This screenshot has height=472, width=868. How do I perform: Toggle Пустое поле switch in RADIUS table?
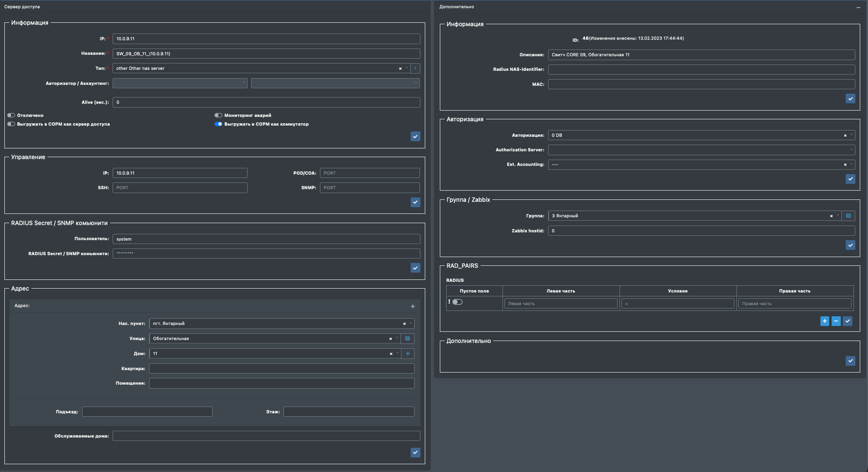click(457, 302)
